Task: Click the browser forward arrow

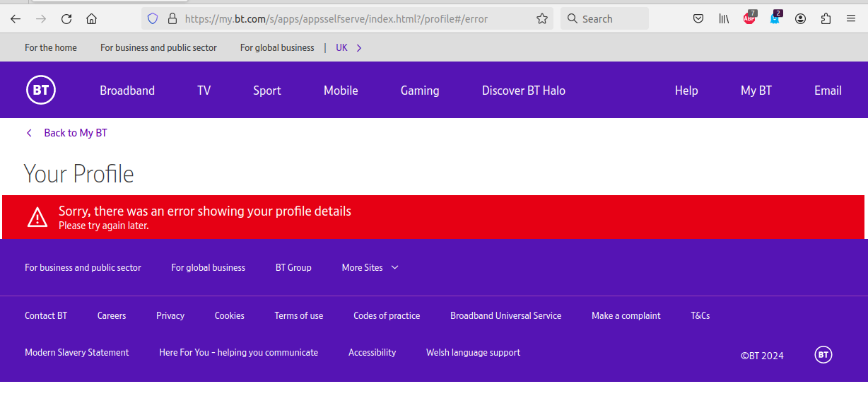Action: click(41, 19)
